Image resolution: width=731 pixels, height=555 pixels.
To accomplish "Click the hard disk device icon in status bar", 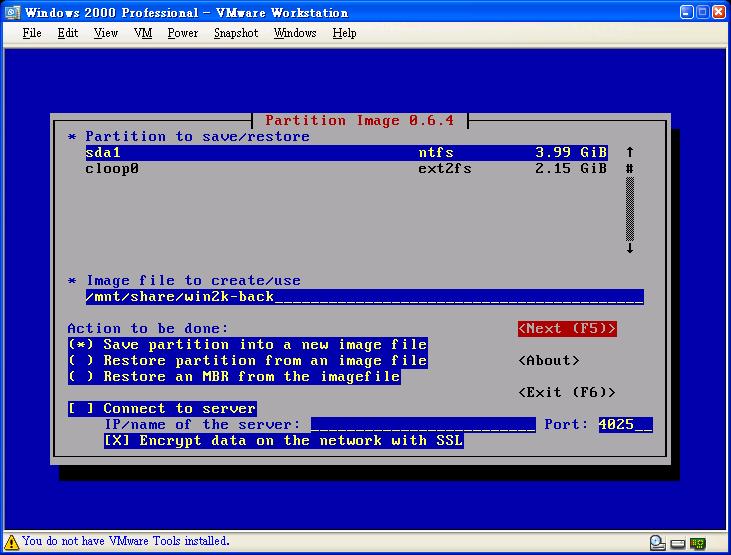I will pos(678,543).
